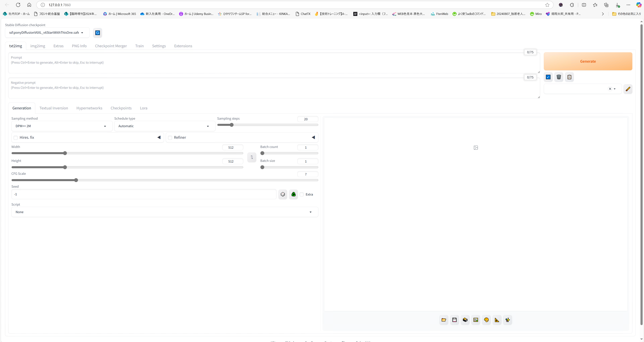Viewport: 644px width, 342px height.
Task: Apply selected styles via clipboard icon
Action: coord(569,77)
